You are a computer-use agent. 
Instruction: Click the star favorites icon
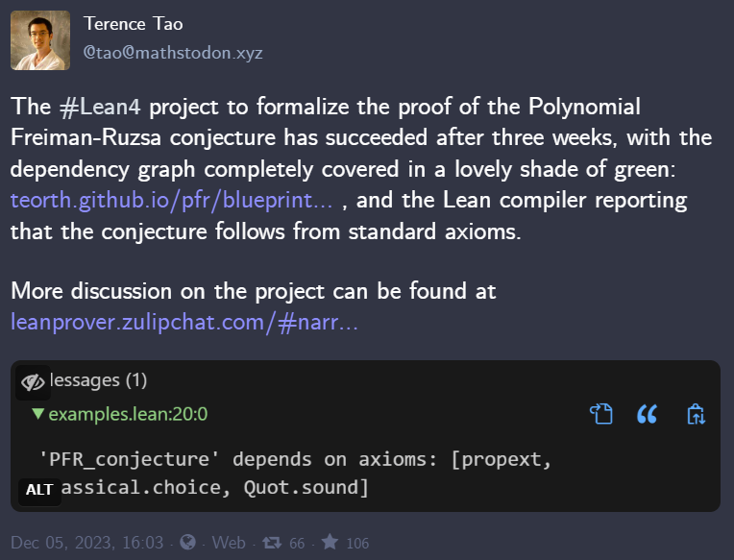click(x=330, y=543)
